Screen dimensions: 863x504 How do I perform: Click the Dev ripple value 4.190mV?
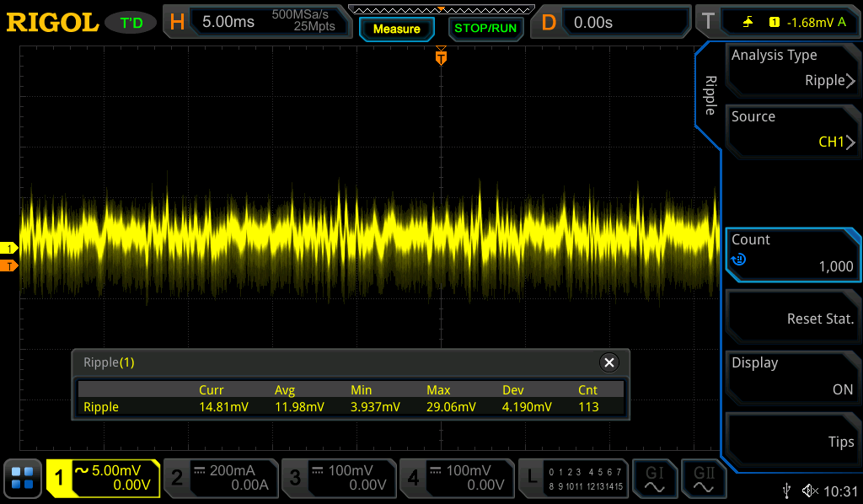click(x=527, y=407)
